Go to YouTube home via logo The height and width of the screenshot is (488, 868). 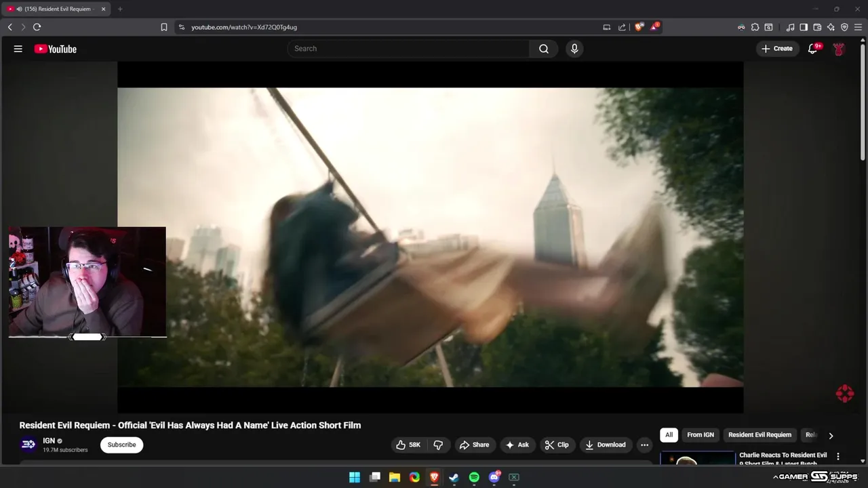click(x=56, y=49)
